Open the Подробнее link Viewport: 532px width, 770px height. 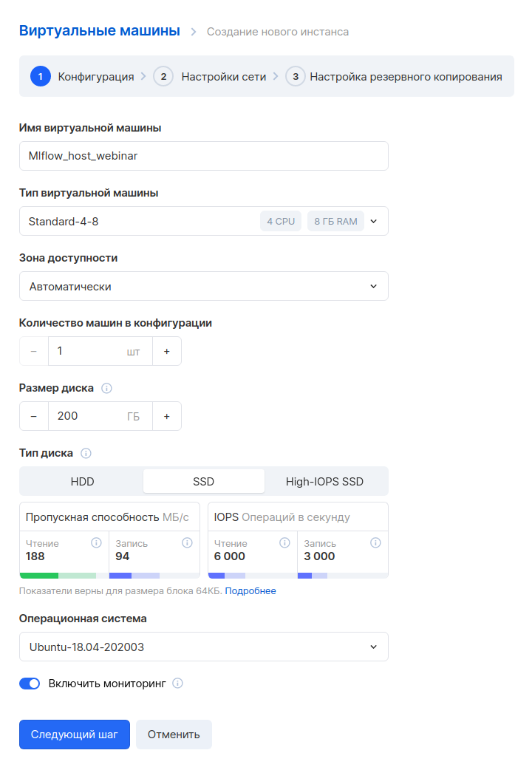250,591
